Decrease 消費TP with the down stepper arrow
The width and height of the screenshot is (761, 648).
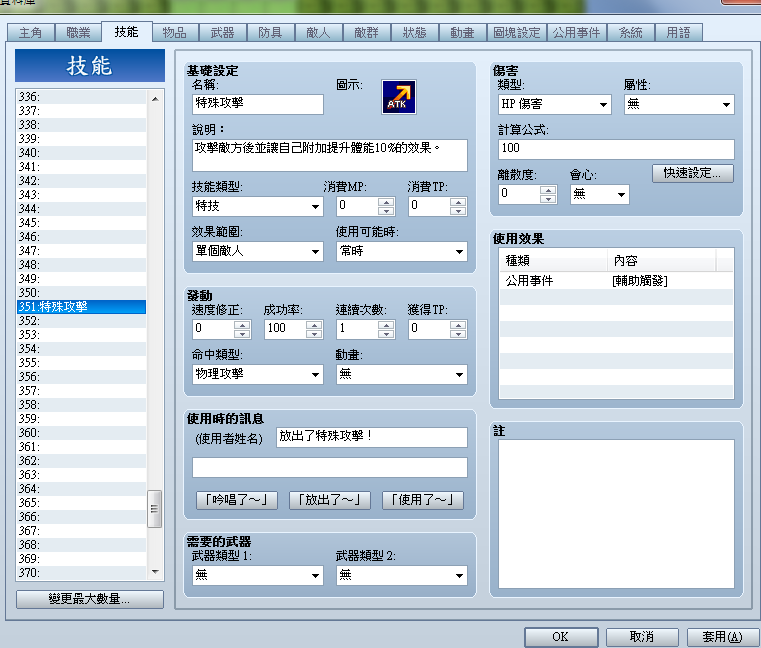(458, 211)
